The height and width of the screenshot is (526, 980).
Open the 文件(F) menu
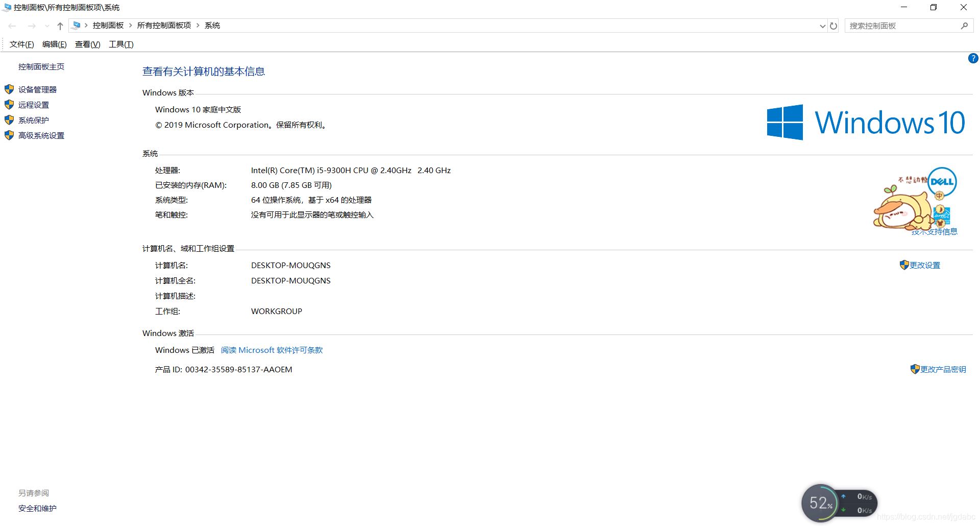tap(21, 44)
